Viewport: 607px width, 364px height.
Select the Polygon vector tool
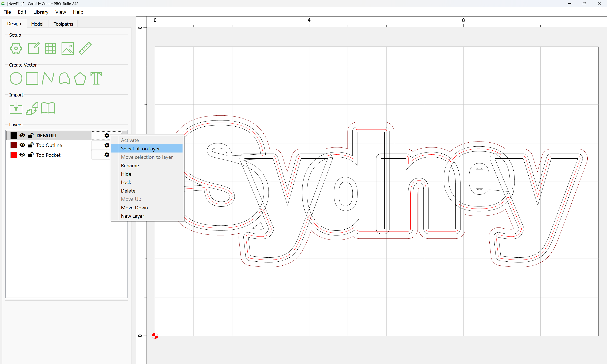pos(80,79)
